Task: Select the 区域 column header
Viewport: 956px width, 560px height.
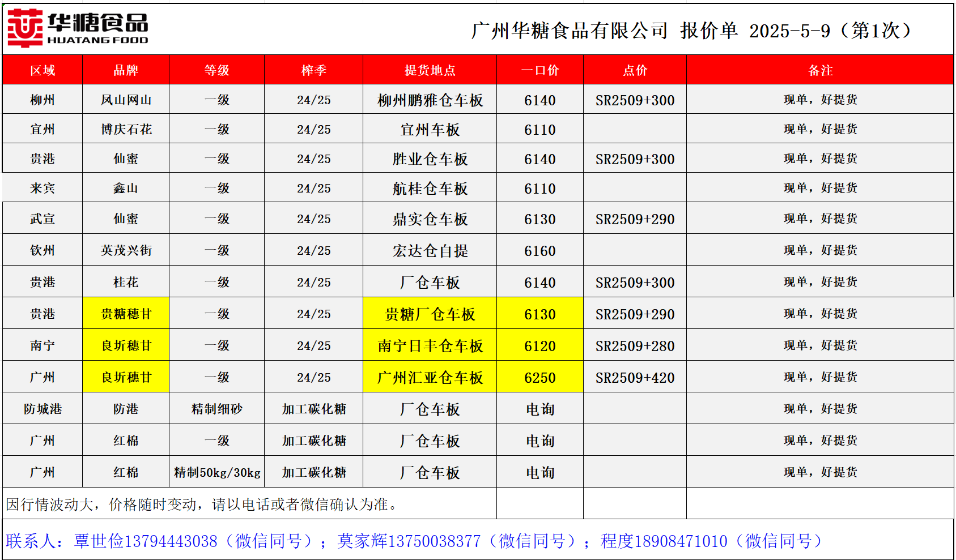Action: 43,70
